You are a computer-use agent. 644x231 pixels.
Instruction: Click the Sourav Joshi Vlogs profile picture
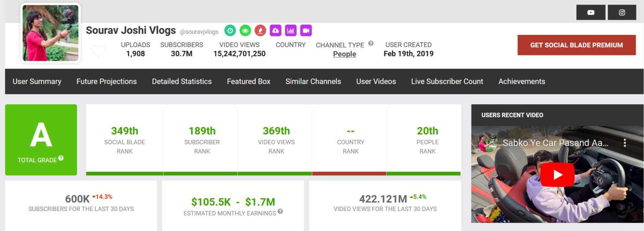[x=50, y=33]
